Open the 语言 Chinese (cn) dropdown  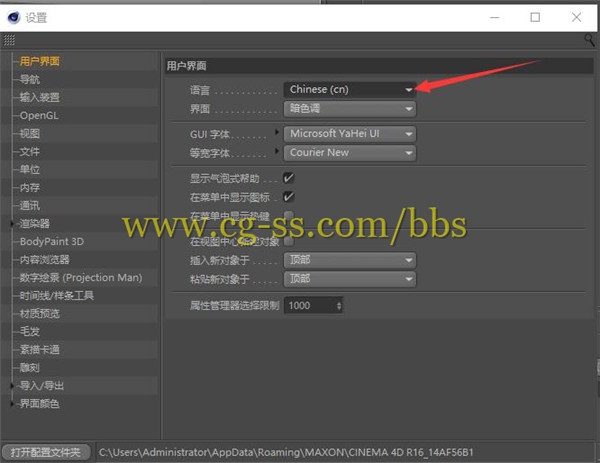point(350,90)
